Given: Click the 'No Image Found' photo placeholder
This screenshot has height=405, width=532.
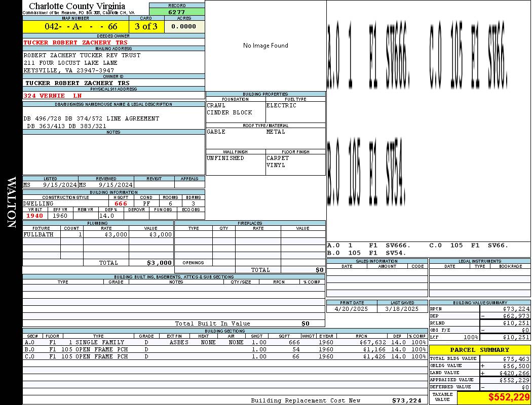Looking at the screenshot, I should click(x=265, y=46).
